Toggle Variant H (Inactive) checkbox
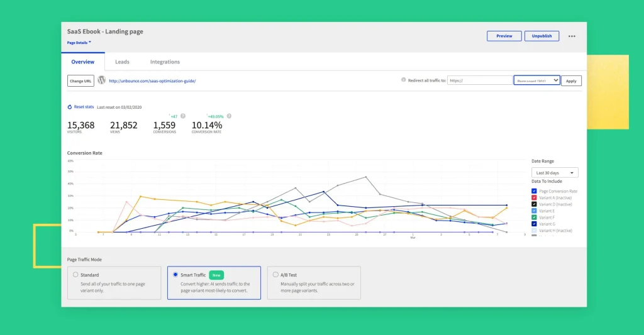The height and width of the screenshot is (335, 644). (x=534, y=230)
